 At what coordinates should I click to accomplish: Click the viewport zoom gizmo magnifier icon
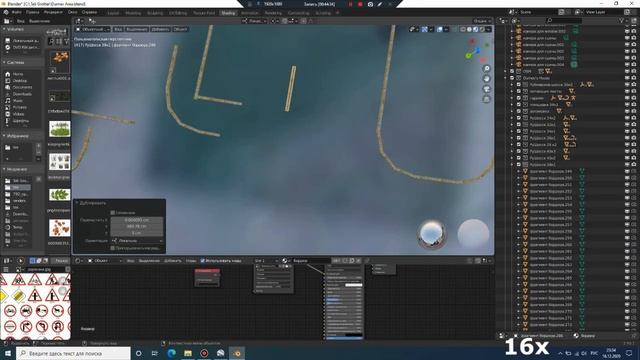pos(487,69)
